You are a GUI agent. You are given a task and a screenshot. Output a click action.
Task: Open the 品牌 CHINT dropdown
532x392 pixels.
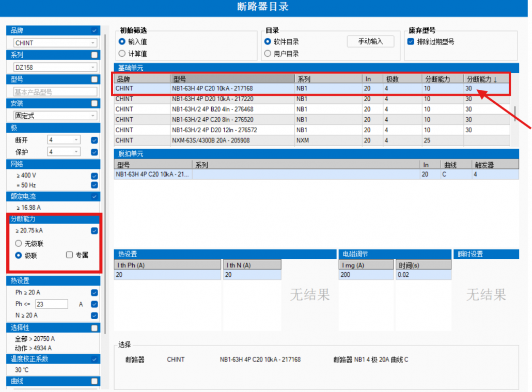pyautogui.click(x=55, y=43)
